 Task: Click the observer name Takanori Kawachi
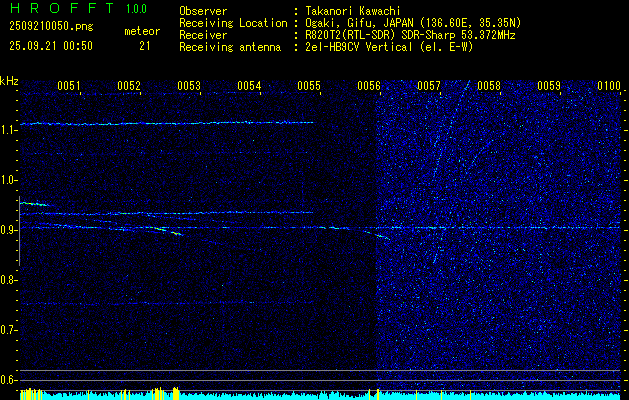(352, 11)
